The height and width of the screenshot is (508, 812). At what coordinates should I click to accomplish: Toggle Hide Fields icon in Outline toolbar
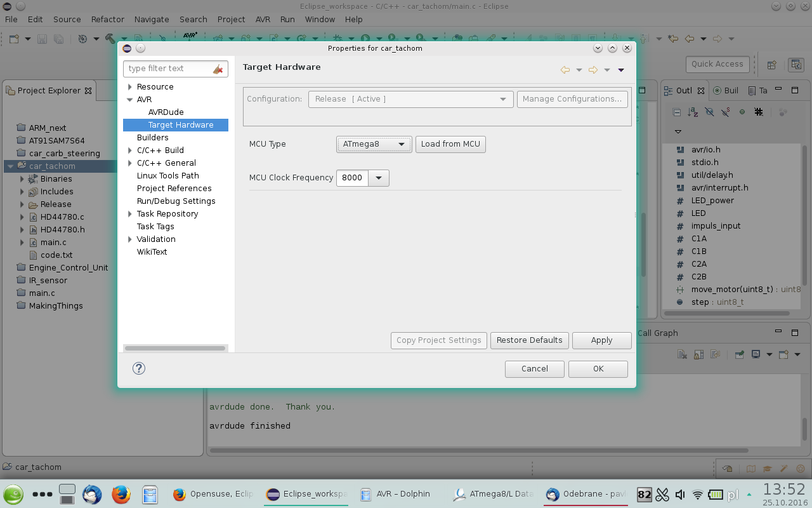point(709,112)
